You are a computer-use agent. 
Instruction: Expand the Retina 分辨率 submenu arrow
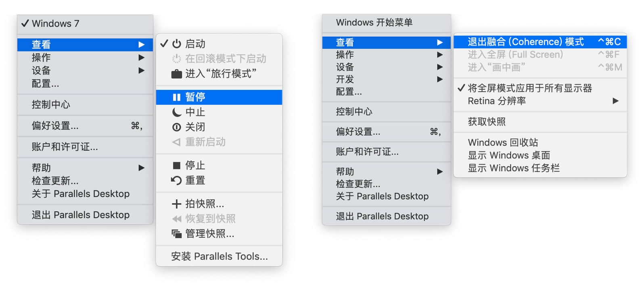click(615, 101)
